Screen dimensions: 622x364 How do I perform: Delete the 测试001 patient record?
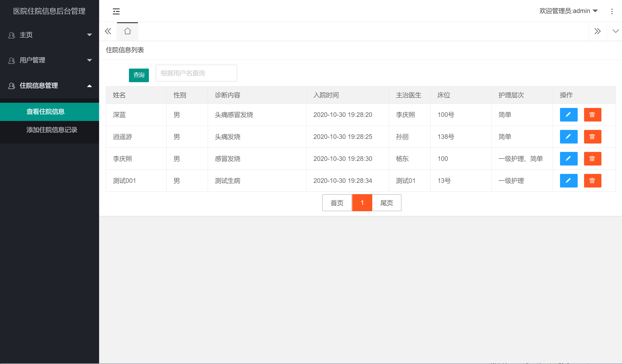(x=592, y=181)
